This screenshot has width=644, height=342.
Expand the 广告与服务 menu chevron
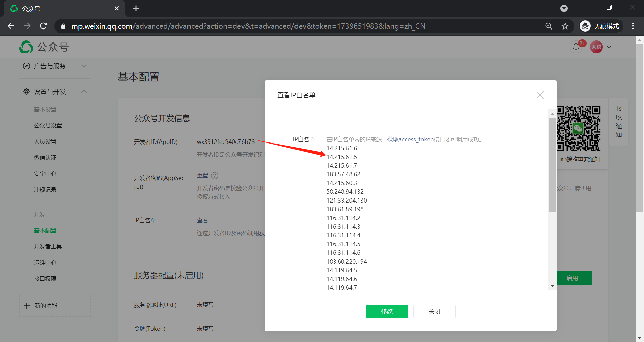[x=84, y=66]
